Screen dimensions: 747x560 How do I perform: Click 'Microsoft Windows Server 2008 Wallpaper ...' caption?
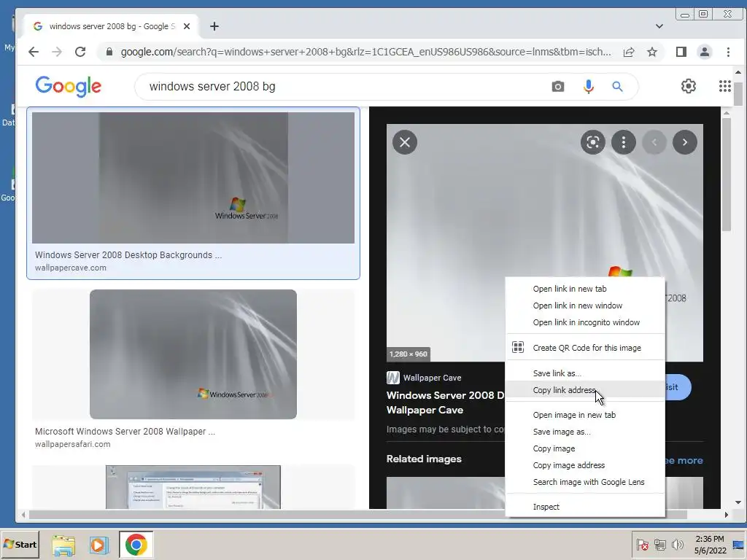click(125, 432)
